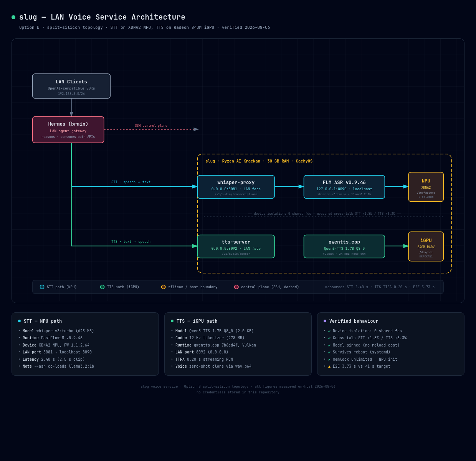This screenshot has height=461, width=476.
Task: Select the qwentts.cpp node
Action: point(344,247)
